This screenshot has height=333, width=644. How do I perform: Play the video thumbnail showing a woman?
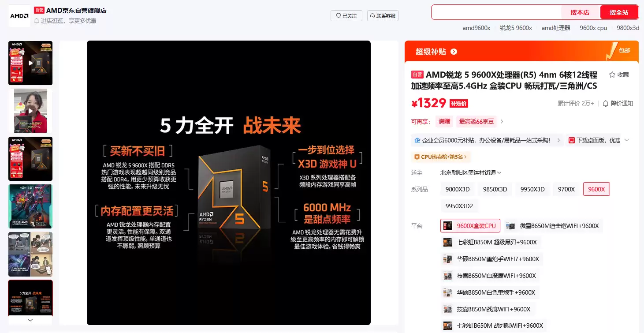30,111
